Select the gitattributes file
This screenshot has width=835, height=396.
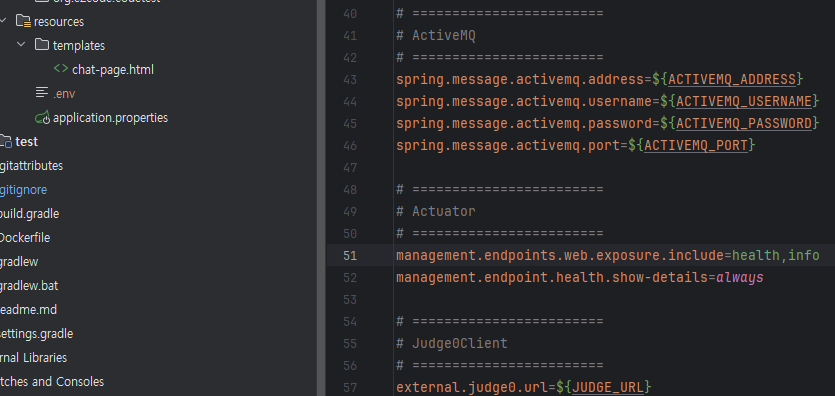click(31, 166)
